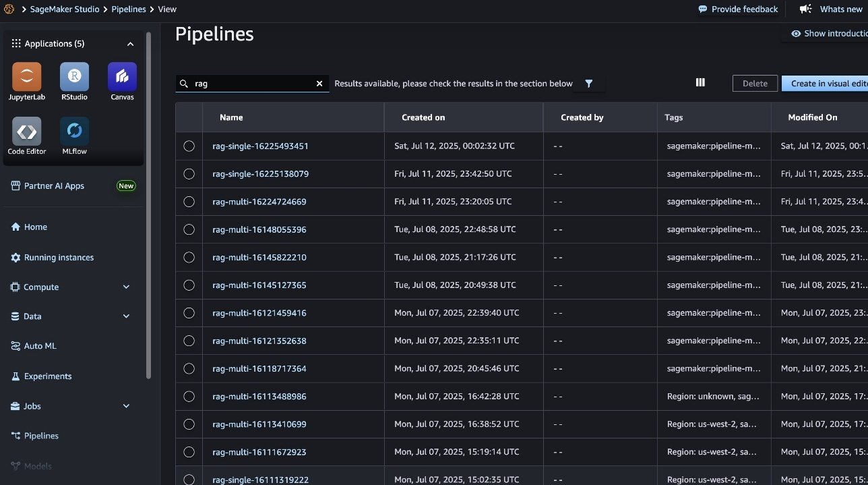Click the Compute chip icon

click(15, 287)
